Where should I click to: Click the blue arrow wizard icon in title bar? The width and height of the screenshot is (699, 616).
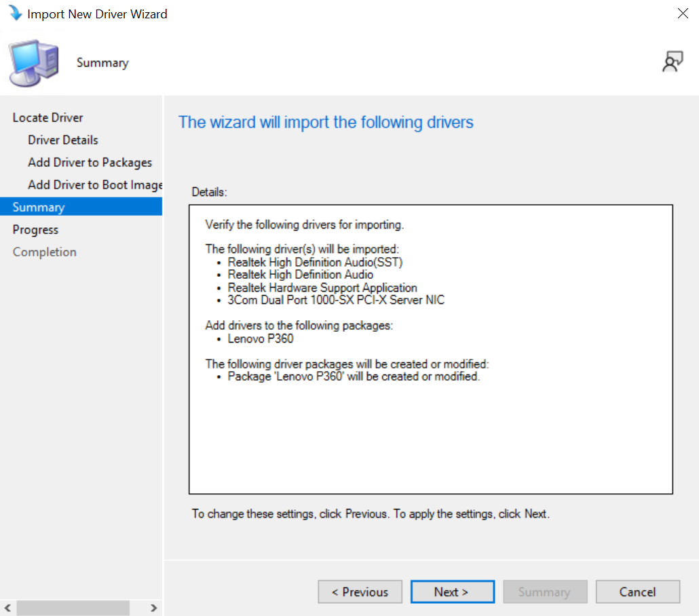click(x=15, y=13)
